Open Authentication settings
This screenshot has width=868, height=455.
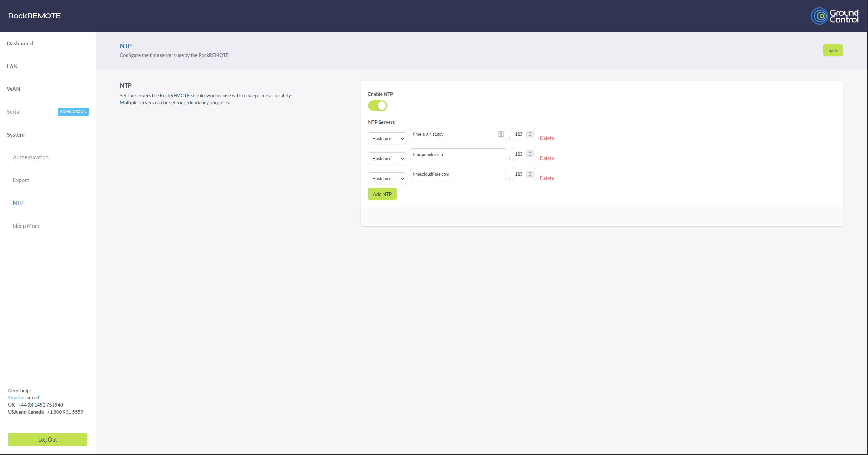[31, 157]
